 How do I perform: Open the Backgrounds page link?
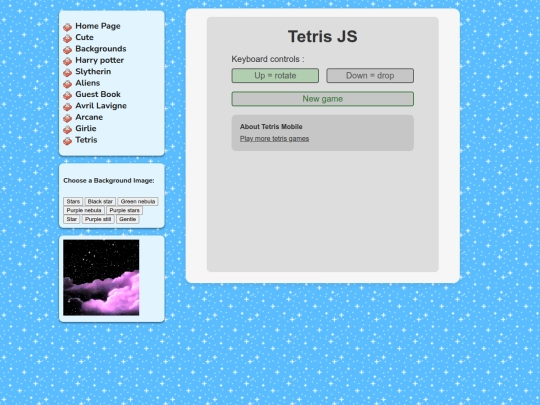pos(101,49)
